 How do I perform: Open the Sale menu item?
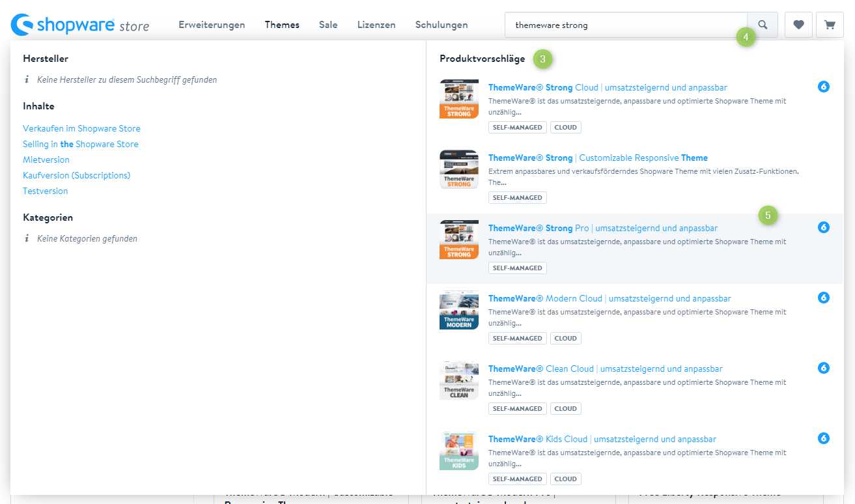328,25
